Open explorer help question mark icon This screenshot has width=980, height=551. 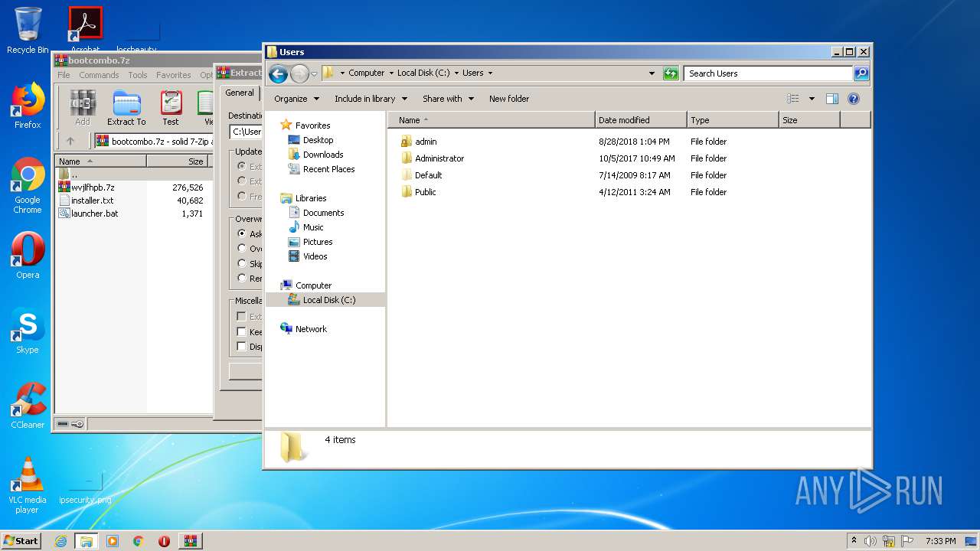point(854,99)
